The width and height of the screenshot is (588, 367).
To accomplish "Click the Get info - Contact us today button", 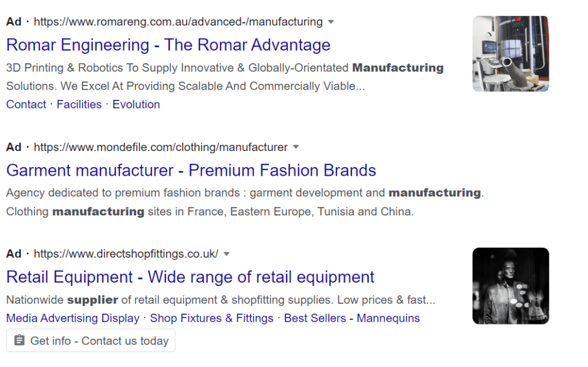I will pos(91,341).
